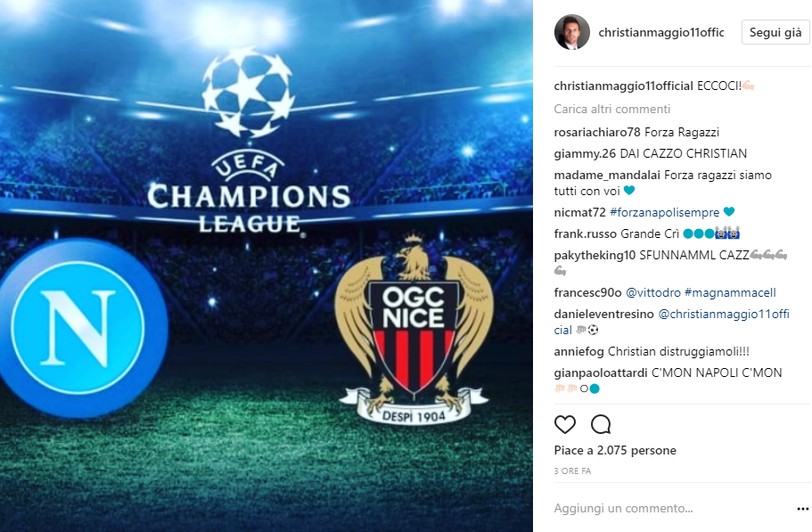Click the OGC Nice eagle crest
Viewport: 812px width, 532px height.
tap(414, 330)
